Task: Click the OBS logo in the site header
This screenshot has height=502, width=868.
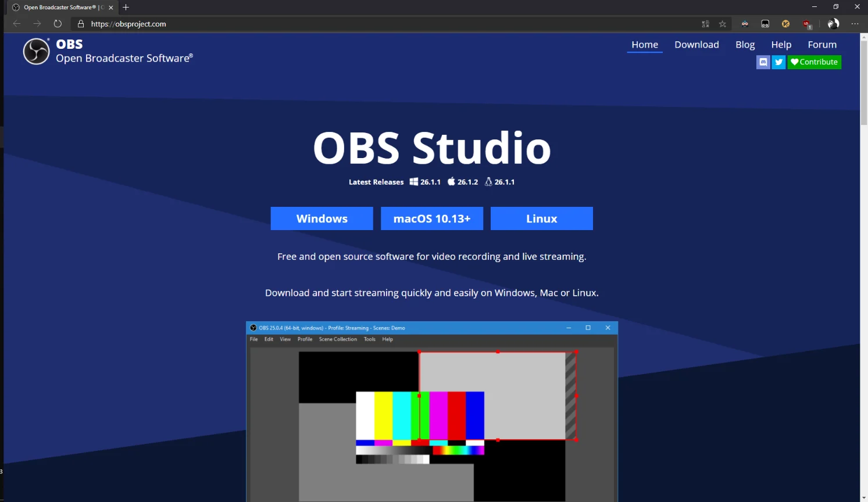Action: [x=36, y=51]
